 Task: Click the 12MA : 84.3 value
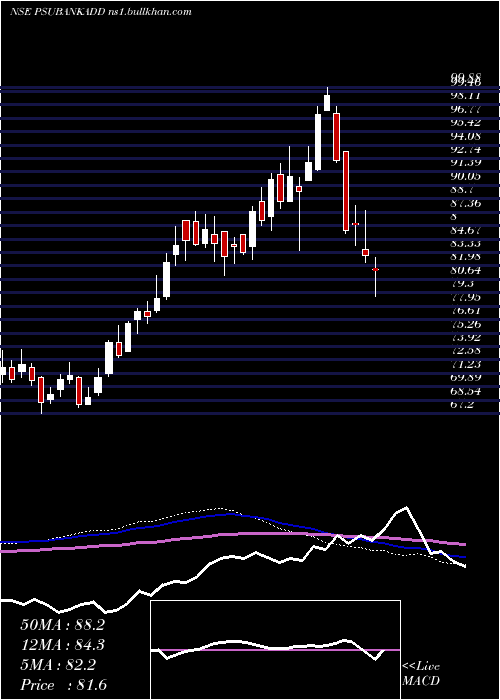[x=62, y=645]
